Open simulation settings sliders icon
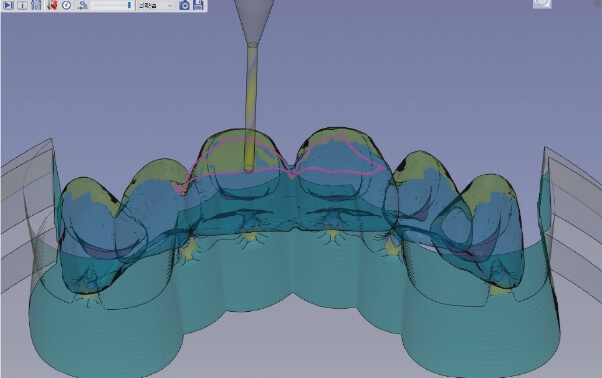Image resolution: width=602 pixels, height=378 pixels. [x=36, y=5]
